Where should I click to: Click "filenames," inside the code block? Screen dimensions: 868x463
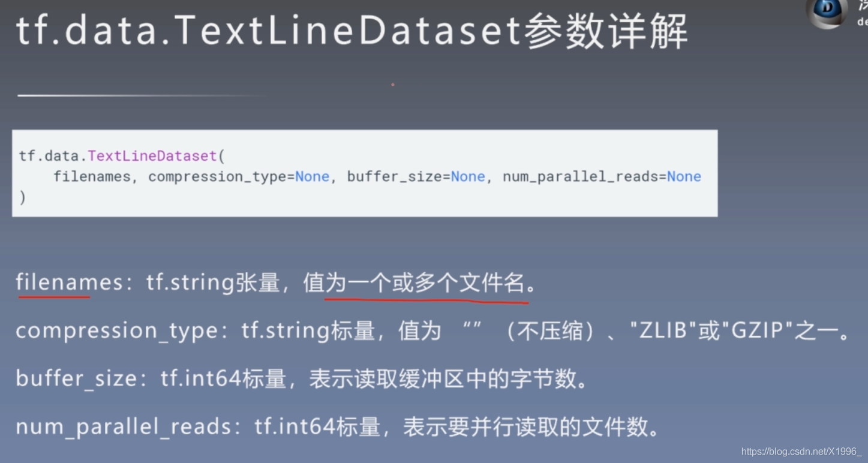click(96, 176)
